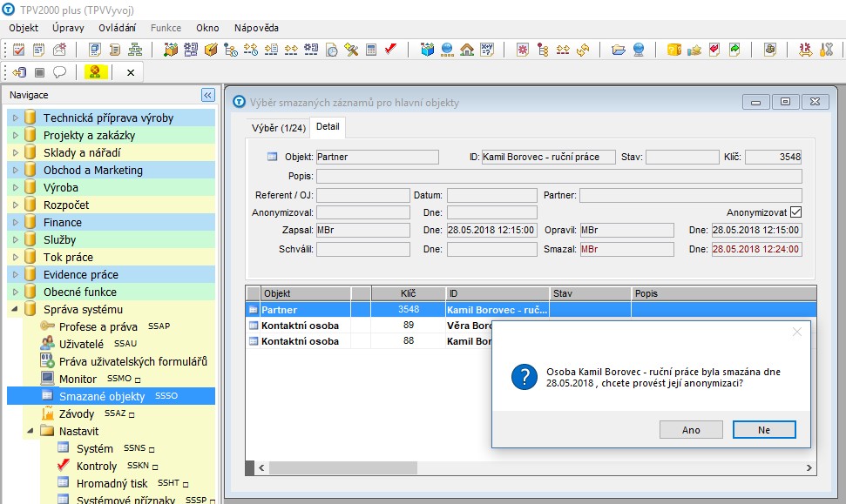The height and width of the screenshot is (504, 846).
Task: Select the Detail tab
Action: [328, 127]
